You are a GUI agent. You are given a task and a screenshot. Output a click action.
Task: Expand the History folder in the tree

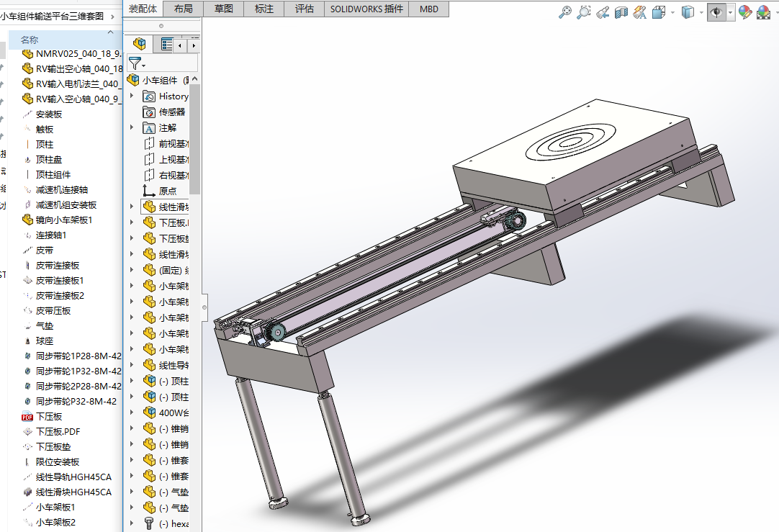[x=131, y=96]
